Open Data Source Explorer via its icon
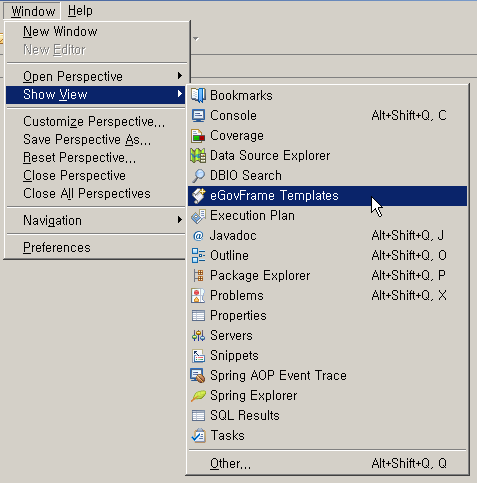 click(x=198, y=156)
